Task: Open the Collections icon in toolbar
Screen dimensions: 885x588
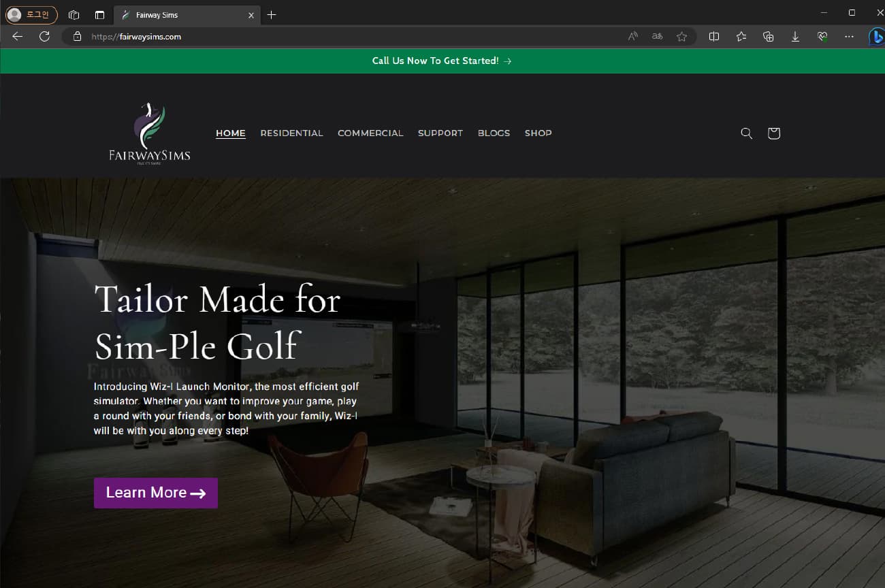Action: tap(768, 37)
